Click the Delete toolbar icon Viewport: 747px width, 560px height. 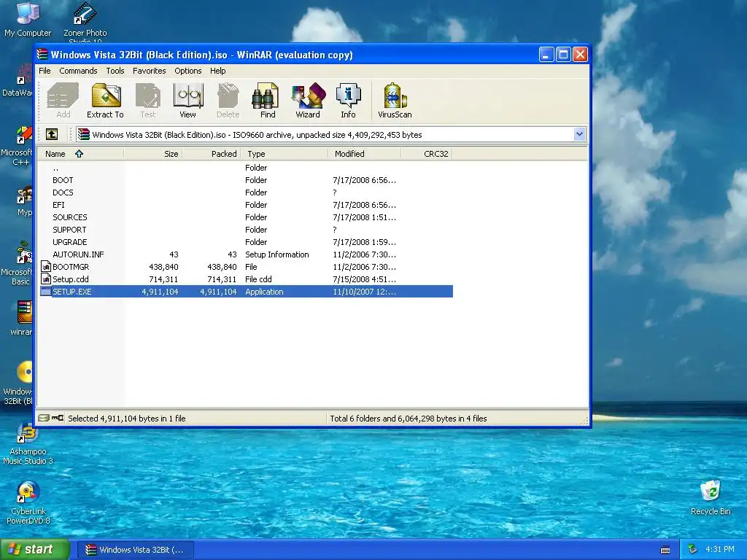pos(228,101)
